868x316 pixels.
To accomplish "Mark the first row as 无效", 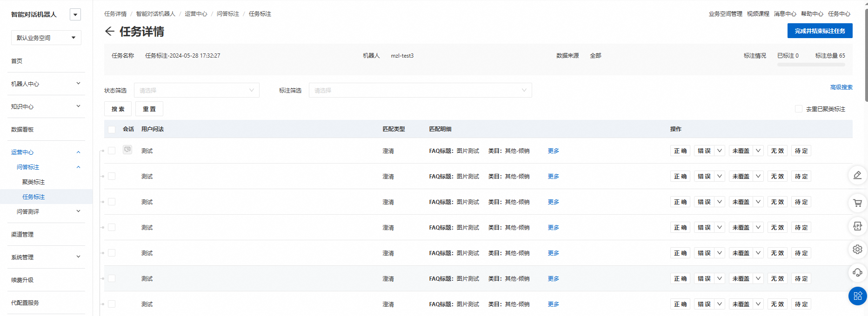I will tap(777, 151).
